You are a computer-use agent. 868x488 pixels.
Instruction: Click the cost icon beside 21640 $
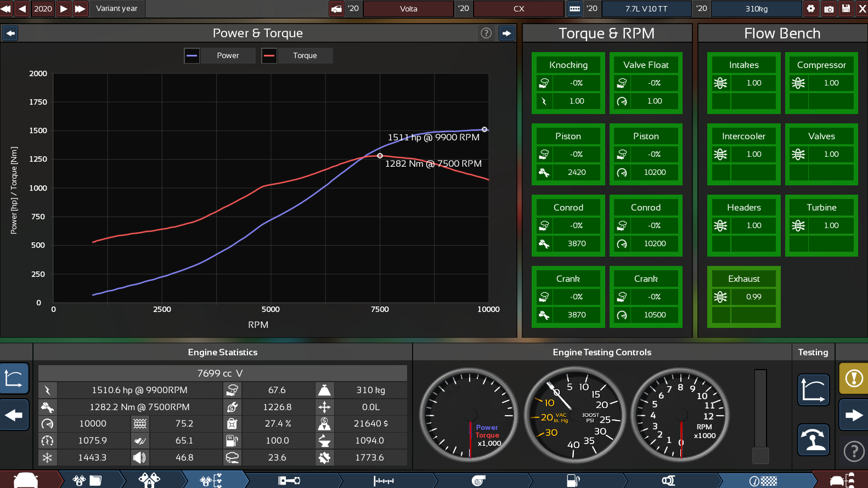[324, 424]
